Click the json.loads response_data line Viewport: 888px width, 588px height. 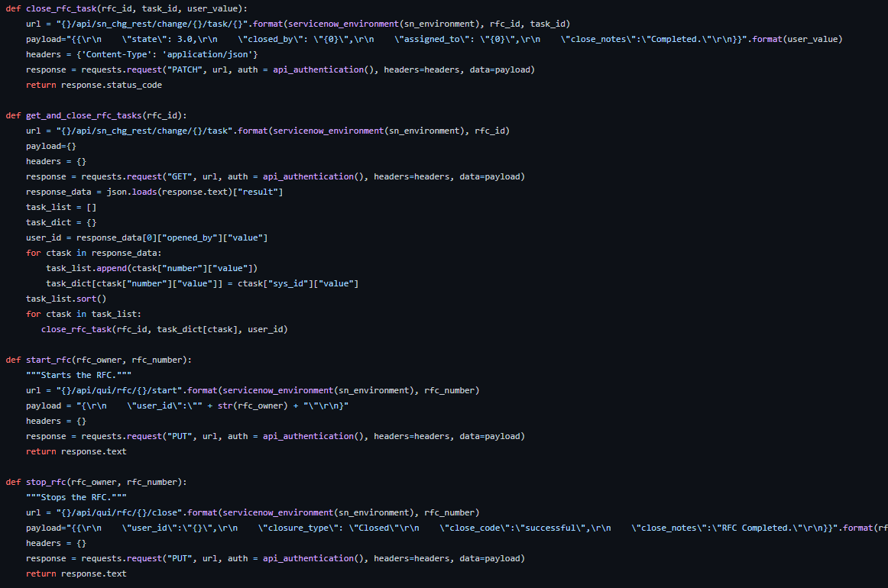[x=154, y=192]
